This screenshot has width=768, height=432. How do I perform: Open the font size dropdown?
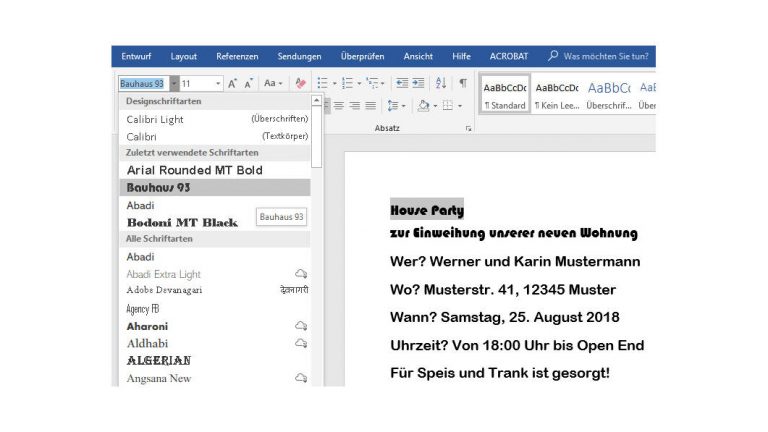(x=218, y=84)
